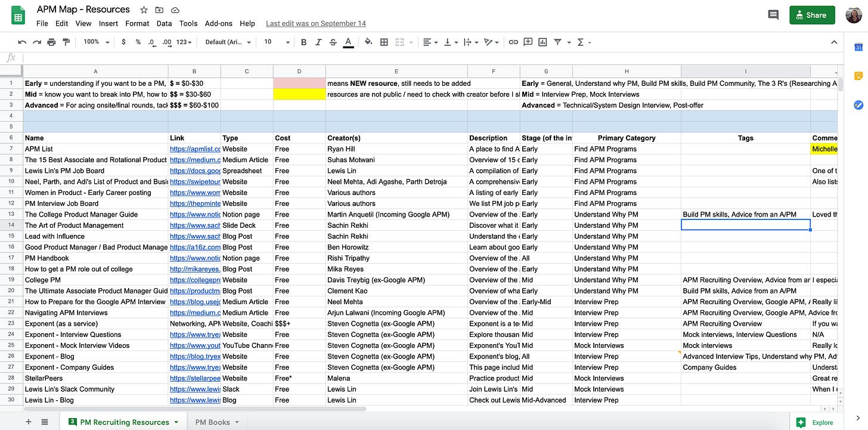868x430 pixels.
Task: Format as percent
Action: click(138, 42)
